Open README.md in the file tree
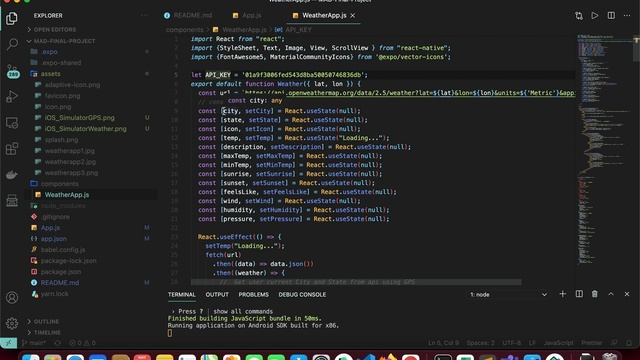 [x=60, y=282]
